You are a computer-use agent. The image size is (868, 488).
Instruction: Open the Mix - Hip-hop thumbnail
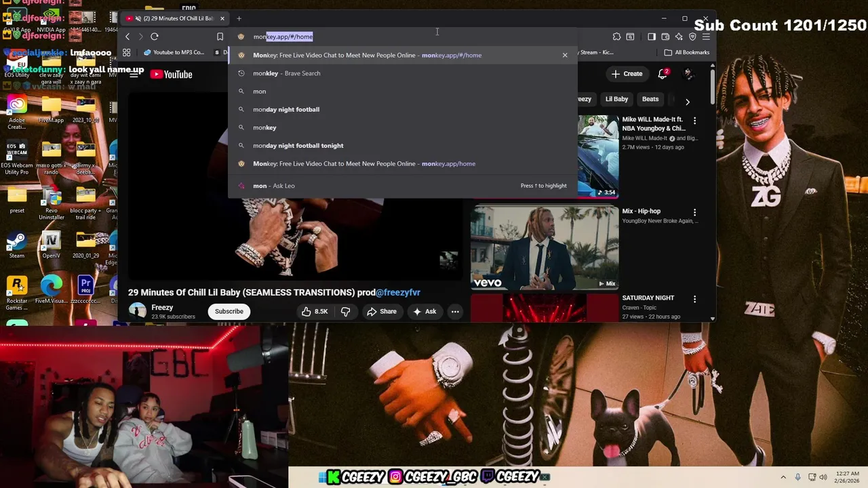coord(545,248)
